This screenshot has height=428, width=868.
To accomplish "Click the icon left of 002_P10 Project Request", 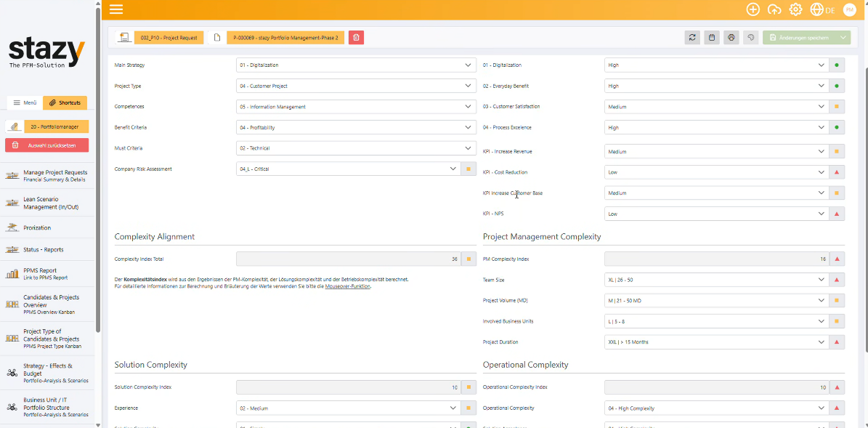I will (124, 38).
